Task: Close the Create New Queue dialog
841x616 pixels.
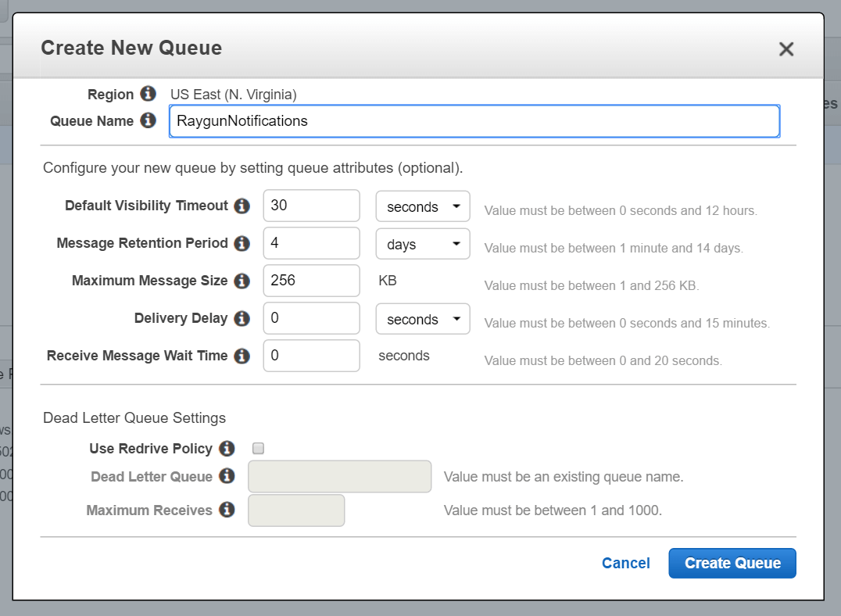Action: 786,48
